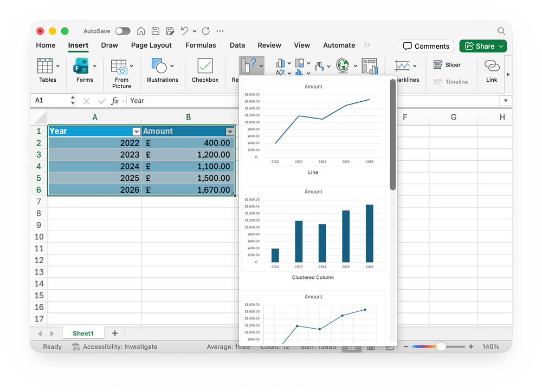
Task: Click the Maps globe chart icon
Action: tap(343, 66)
